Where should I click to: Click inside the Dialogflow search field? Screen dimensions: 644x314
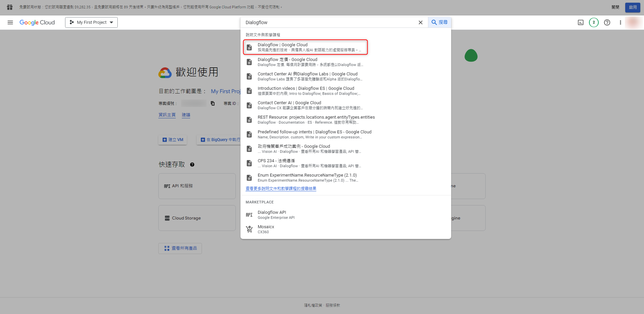tap(329, 22)
